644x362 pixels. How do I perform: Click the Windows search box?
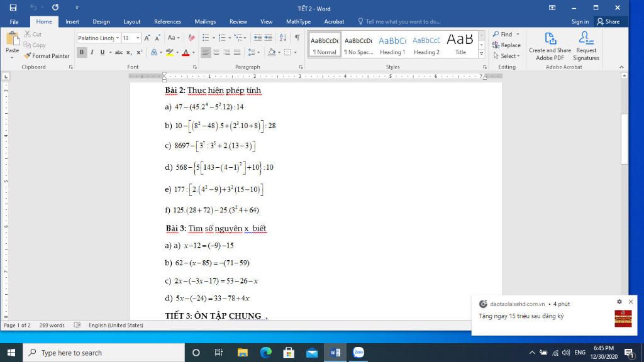pos(104,353)
